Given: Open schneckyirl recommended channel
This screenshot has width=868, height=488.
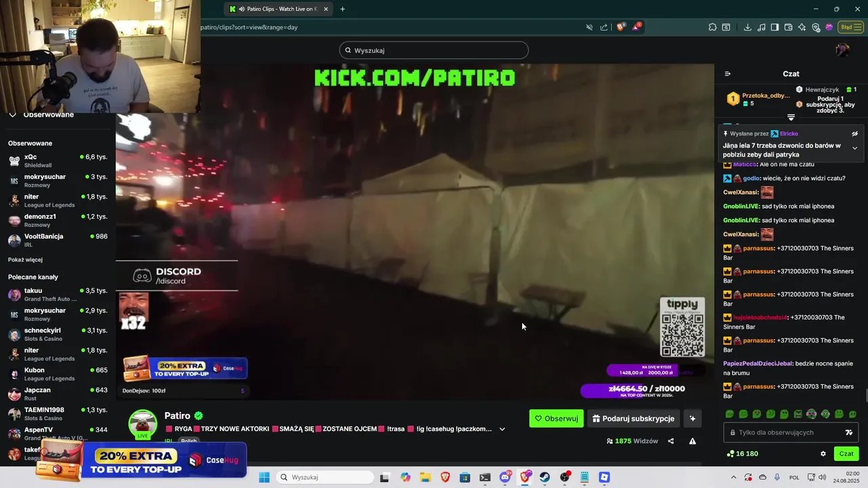Looking at the screenshot, I should (x=58, y=334).
